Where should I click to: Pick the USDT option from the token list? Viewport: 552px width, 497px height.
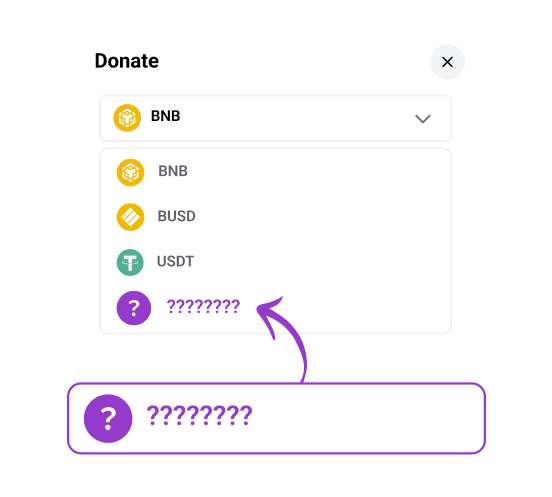275,262
